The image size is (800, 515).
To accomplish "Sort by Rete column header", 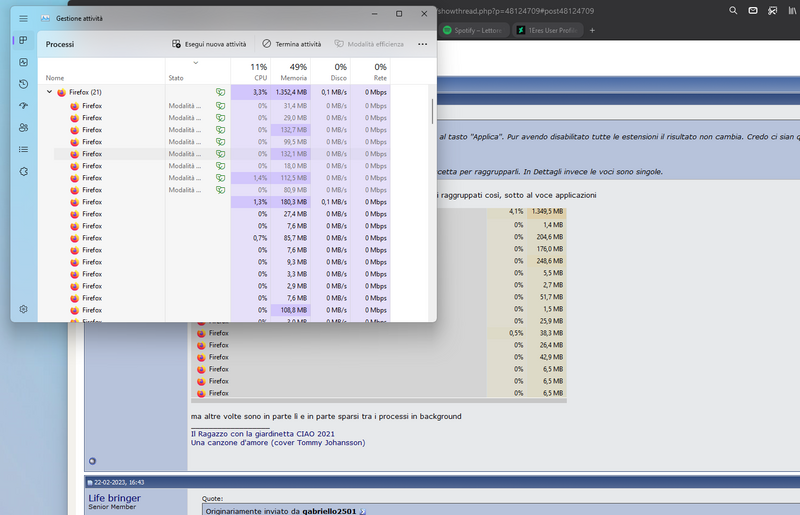I will tap(370, 72).
